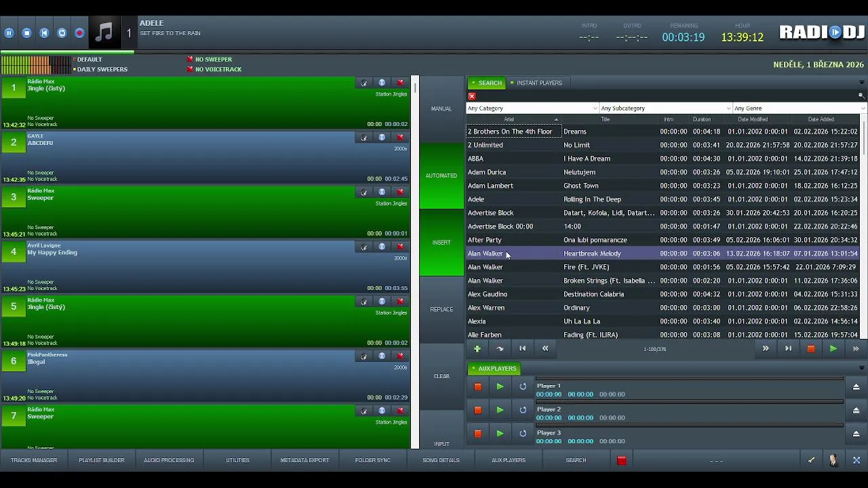Play aux Player 2
This screenshot has width=868, height=488.
pos(500,410)
